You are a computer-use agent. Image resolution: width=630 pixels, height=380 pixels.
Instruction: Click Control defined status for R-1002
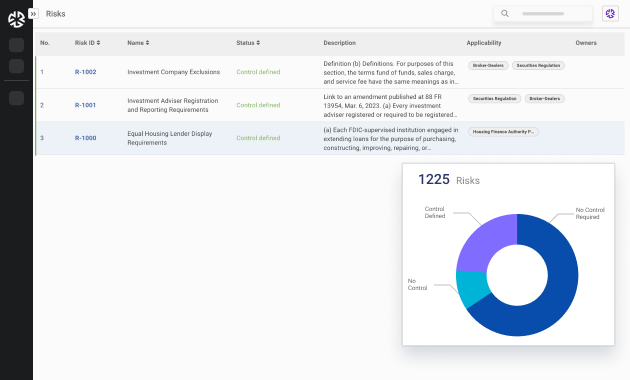[x=258, y=72]
